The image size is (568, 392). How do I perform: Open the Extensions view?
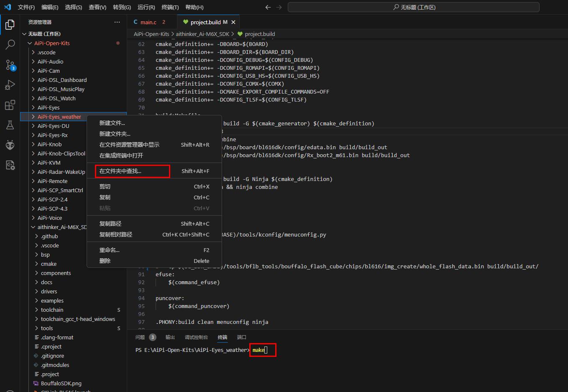pos(10,105)
